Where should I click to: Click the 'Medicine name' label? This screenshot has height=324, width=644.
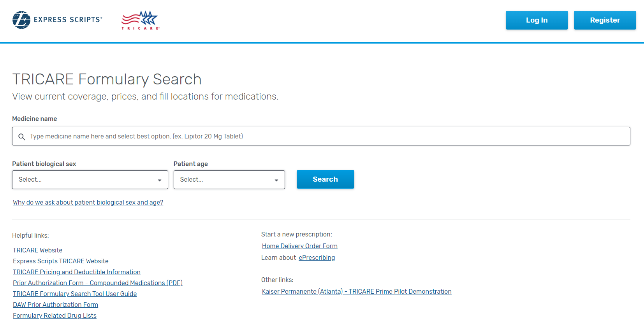click(x=35, y=119)
